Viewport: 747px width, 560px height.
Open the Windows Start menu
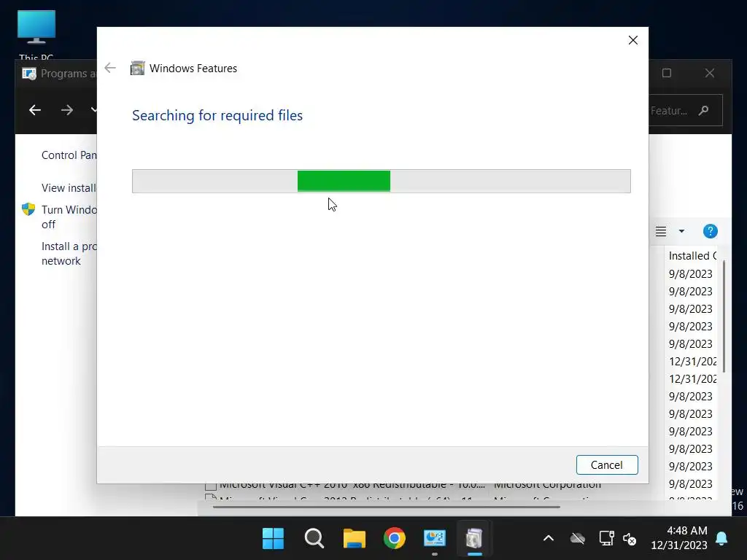(273, 539)
